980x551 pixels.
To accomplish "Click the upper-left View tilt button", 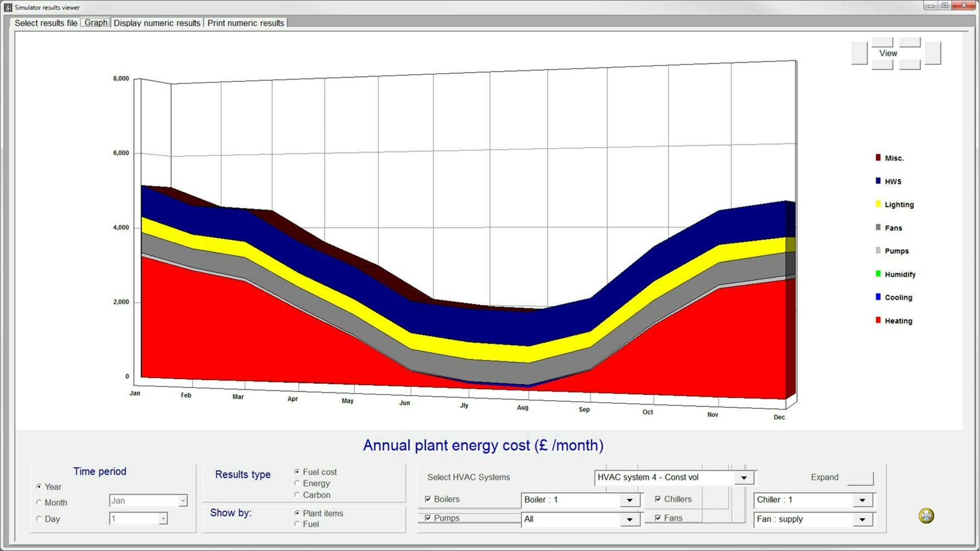I will pyautogui.click(x=882, y=42).
